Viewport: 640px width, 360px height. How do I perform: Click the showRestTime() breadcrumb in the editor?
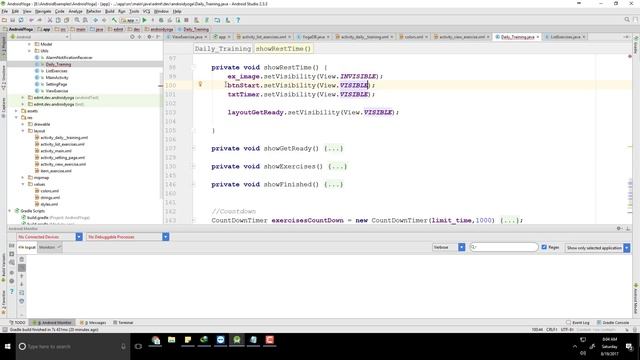tap(283, 49)
